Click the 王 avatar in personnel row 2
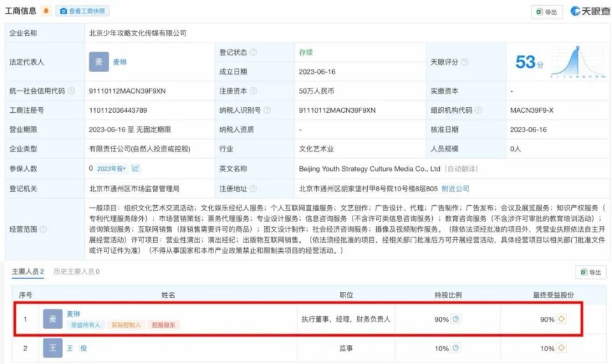 pos(53,349)
